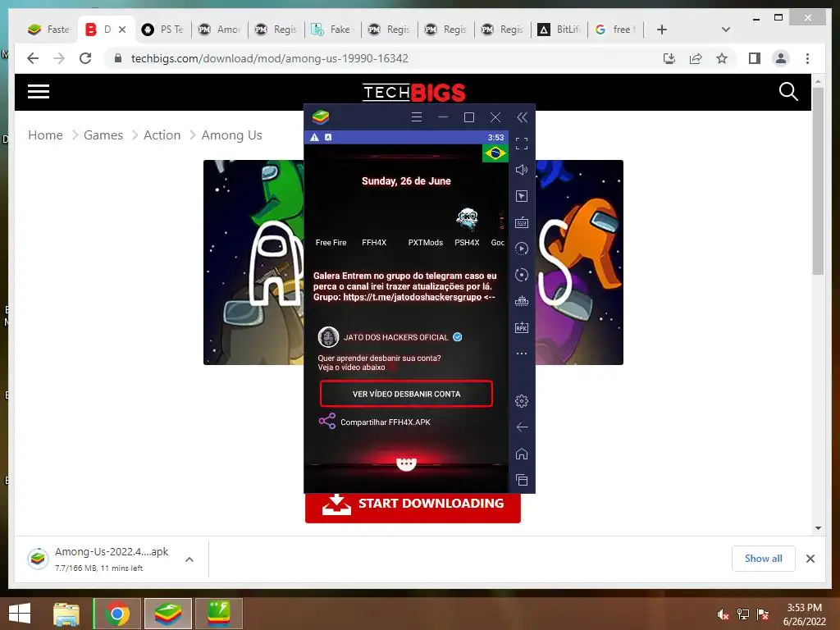Screen dimensions: 840x630
Task: Close the active Chrome tab
Action: 122,30
